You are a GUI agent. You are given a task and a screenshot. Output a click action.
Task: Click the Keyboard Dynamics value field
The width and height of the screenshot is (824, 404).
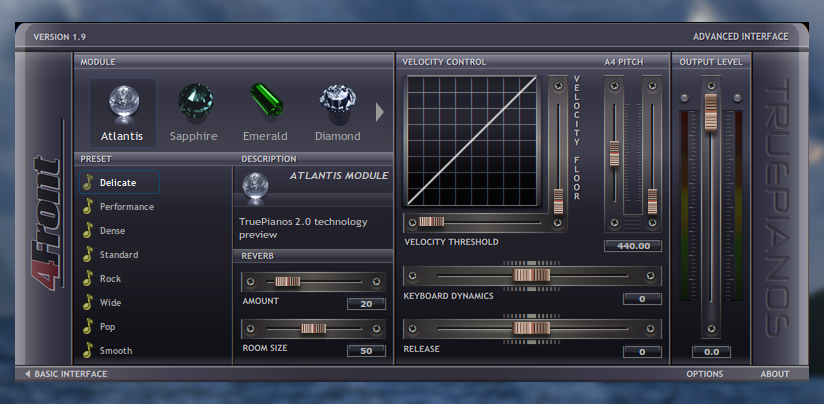(x=642, y=299)
